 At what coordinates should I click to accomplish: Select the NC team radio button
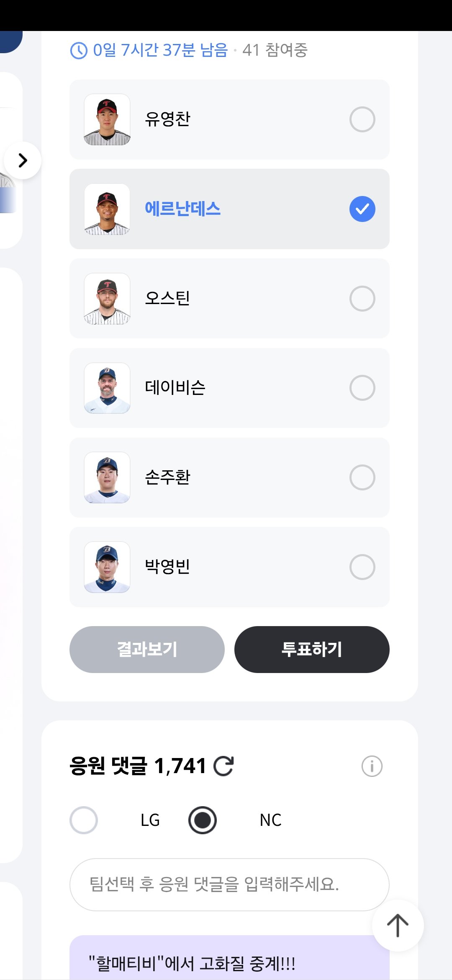[x=203, y=820]
